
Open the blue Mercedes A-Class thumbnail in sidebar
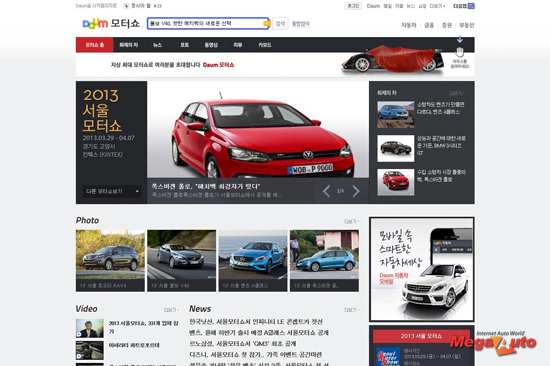(x=395, y=114)
